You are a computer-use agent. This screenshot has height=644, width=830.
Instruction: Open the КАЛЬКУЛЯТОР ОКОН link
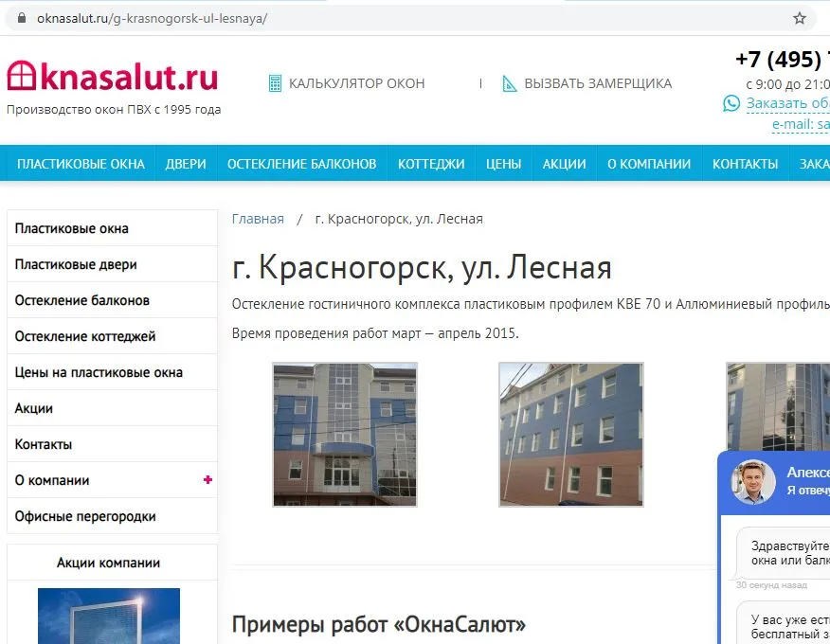[357, 83]
